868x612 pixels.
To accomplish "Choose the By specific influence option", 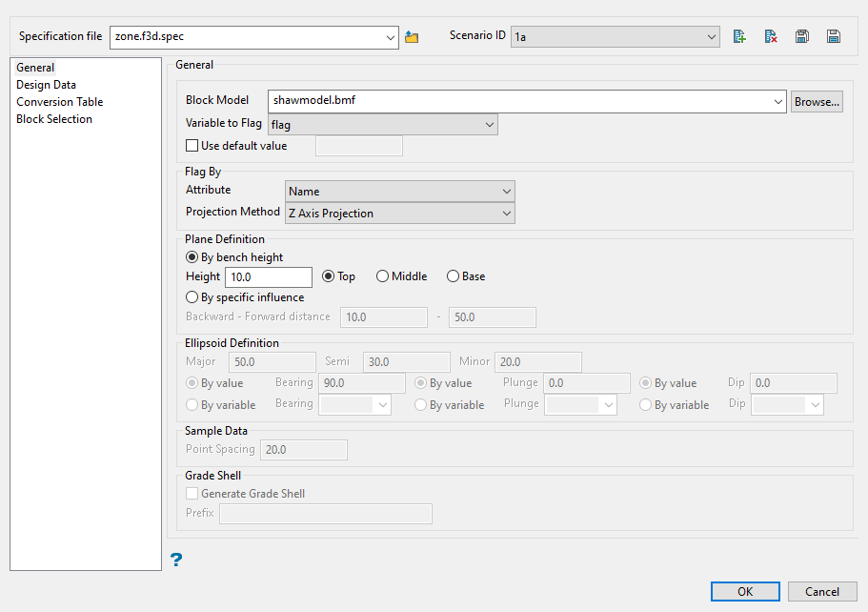I will tap(192, 297).
